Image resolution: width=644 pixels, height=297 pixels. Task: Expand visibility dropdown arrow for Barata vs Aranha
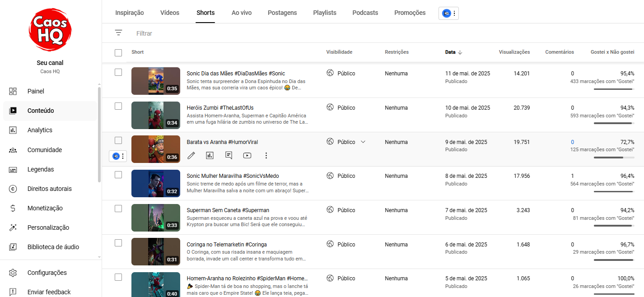coord(363,142)
